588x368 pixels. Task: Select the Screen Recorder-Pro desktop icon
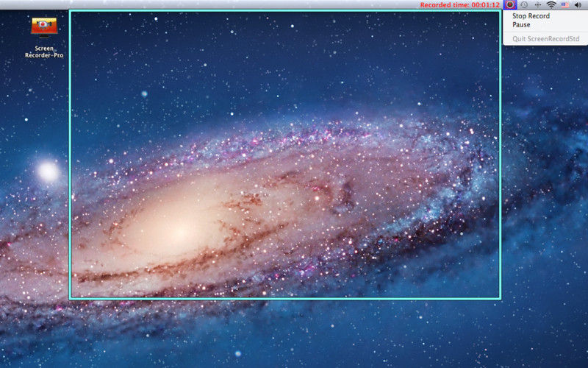[44, 27]
